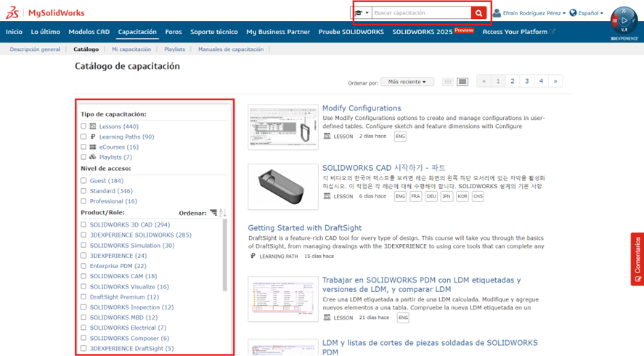This screenshot has width=644, height=356.
Task: Open the Modelos CAD menu
Action: click(89, 32)
